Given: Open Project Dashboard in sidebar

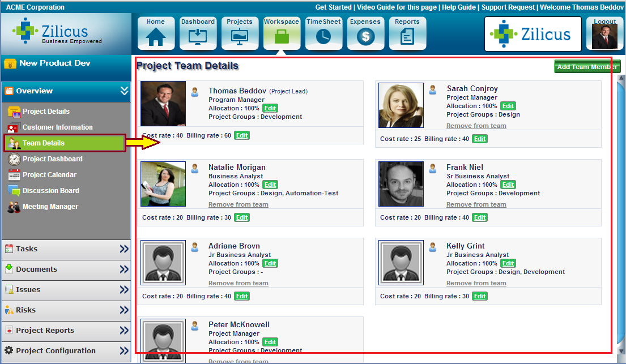Looking at the screenshot, I should tap(52, 159).
